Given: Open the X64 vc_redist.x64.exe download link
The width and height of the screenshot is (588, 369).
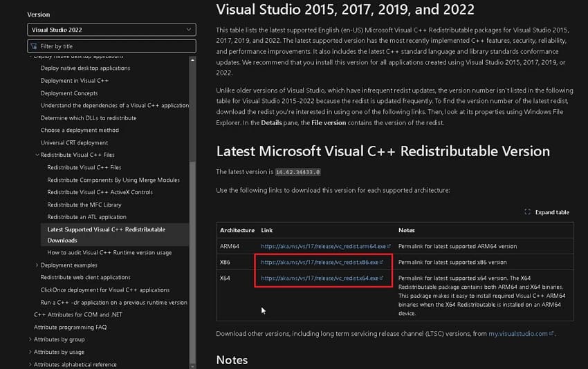Looking at the screenshot, I should (322, 278).
